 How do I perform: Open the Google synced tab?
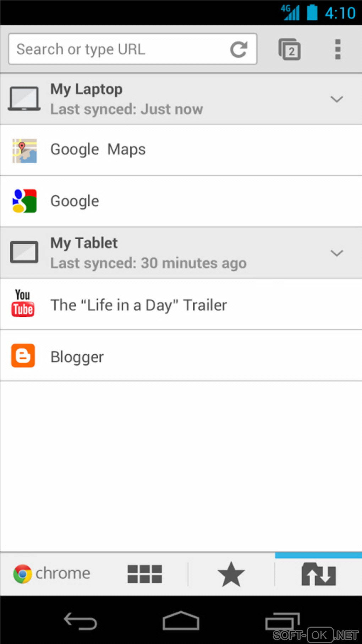[75, 201]
